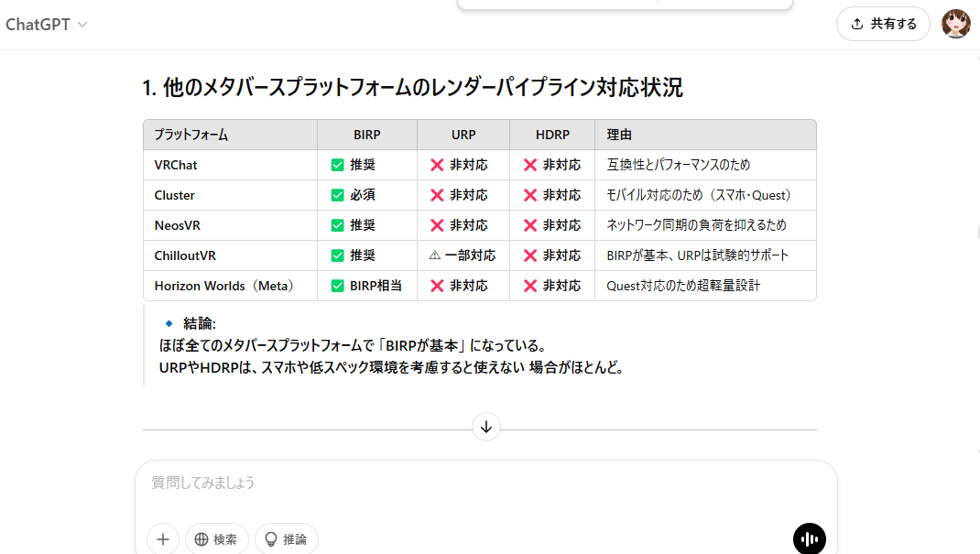
Task: Click the HDRP 非対応 cell for NeosVR
Action: [552, 225]
